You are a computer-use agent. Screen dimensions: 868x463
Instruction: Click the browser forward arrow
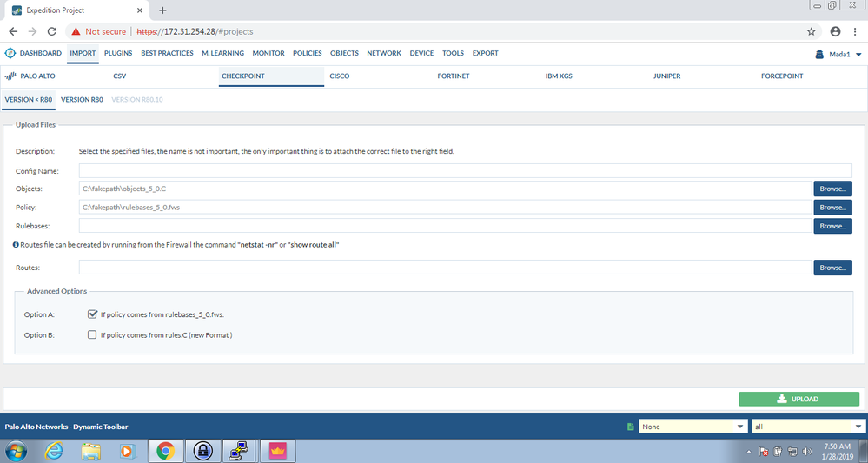(33, 31)
